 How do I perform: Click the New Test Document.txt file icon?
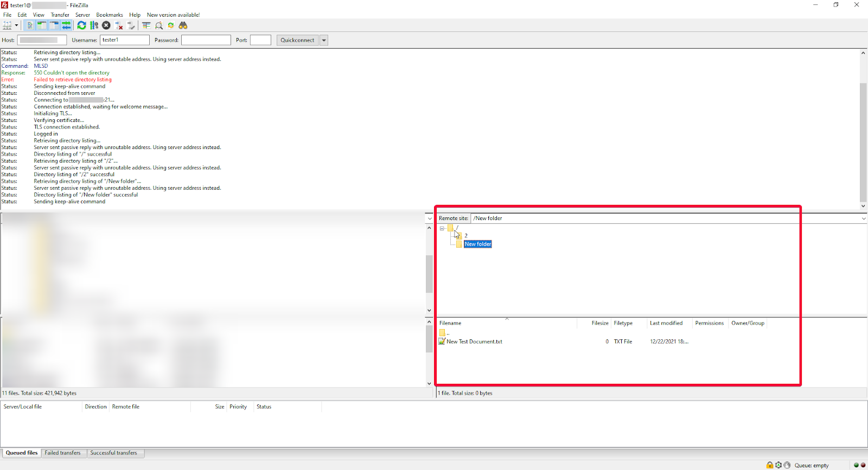tap(442, 342)
